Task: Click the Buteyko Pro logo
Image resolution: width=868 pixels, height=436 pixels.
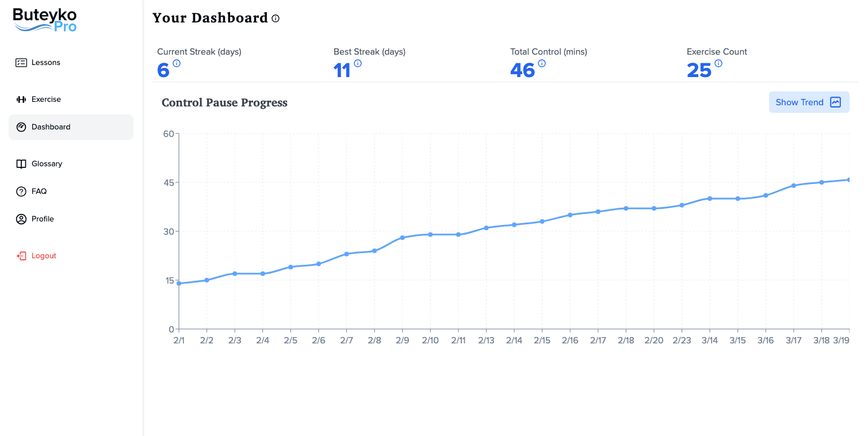Action: click(44, 19)
